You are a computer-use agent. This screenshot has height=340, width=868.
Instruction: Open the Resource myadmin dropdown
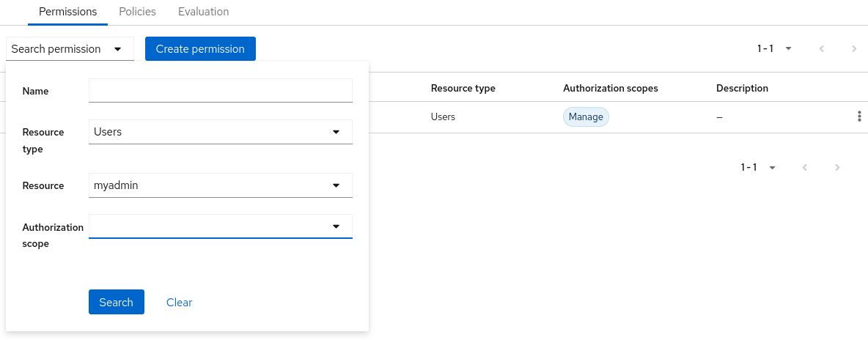pyautogui.click(x=220, y=185)
